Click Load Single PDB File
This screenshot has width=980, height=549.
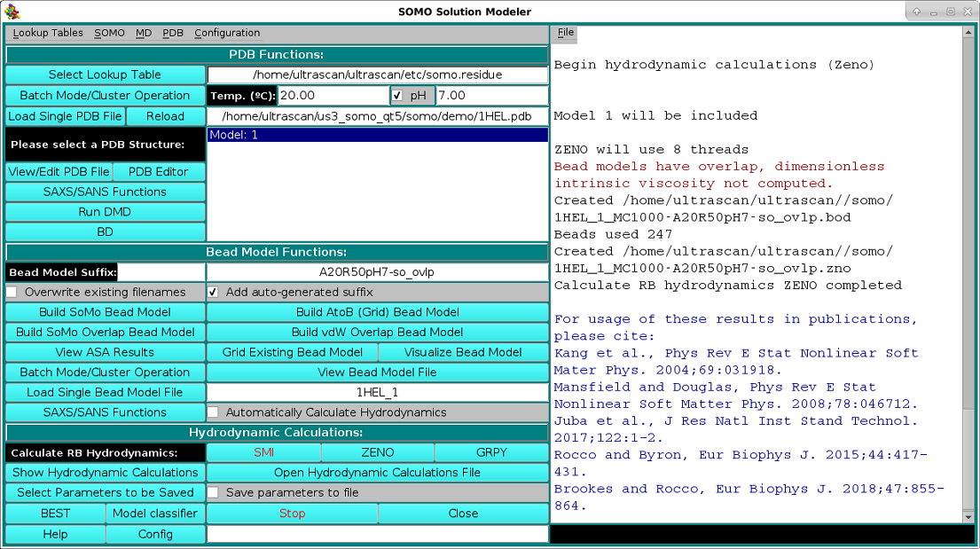click(x=65, y=116)
